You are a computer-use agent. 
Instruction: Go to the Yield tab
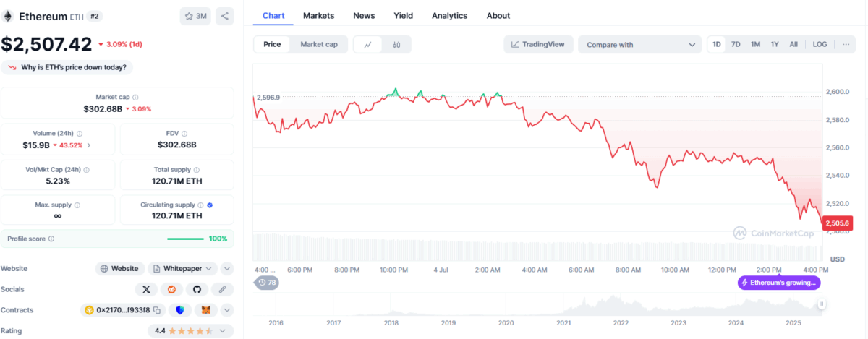click(x=404, y=15)
